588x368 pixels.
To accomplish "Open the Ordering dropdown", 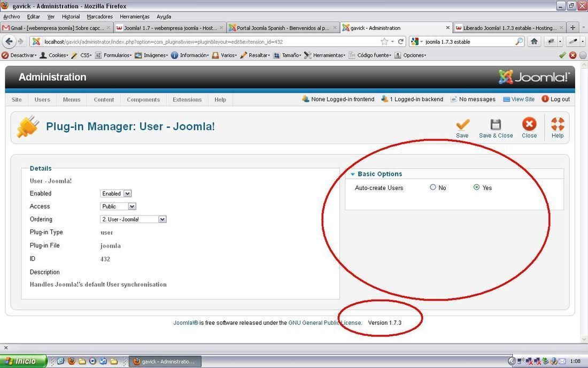I will coord(133,219).
